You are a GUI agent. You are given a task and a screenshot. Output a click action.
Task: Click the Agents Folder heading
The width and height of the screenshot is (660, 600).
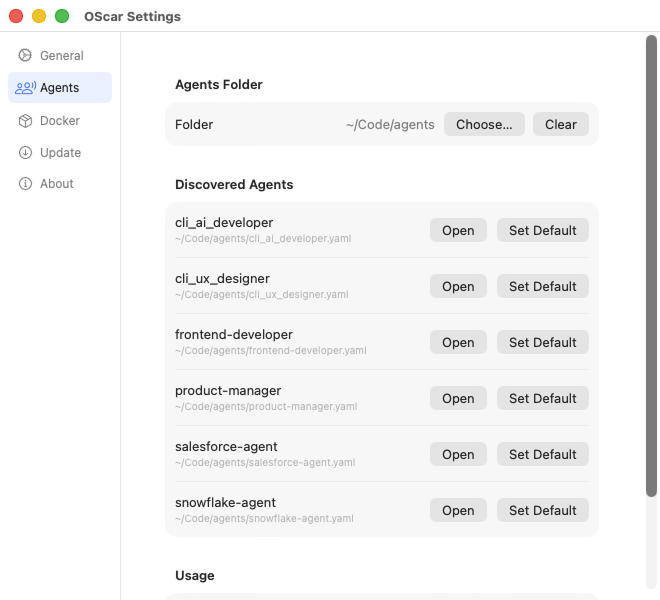click(218, 85)
